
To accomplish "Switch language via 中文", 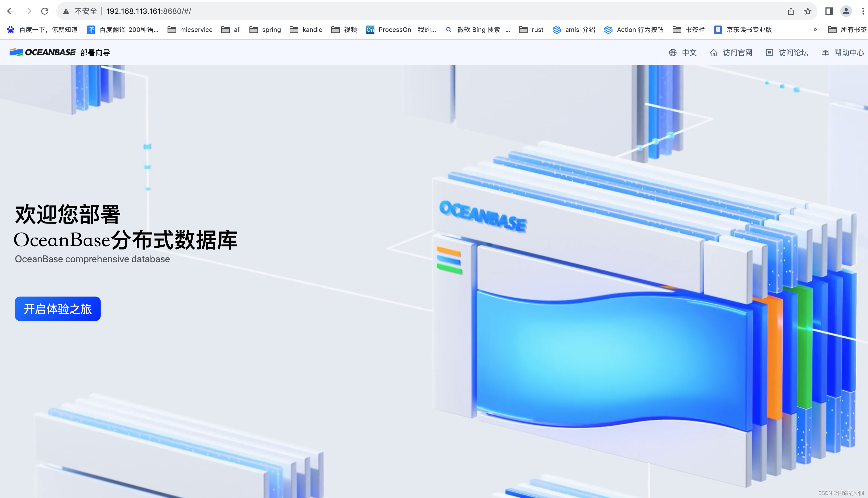I will click(x=689, y=53).
